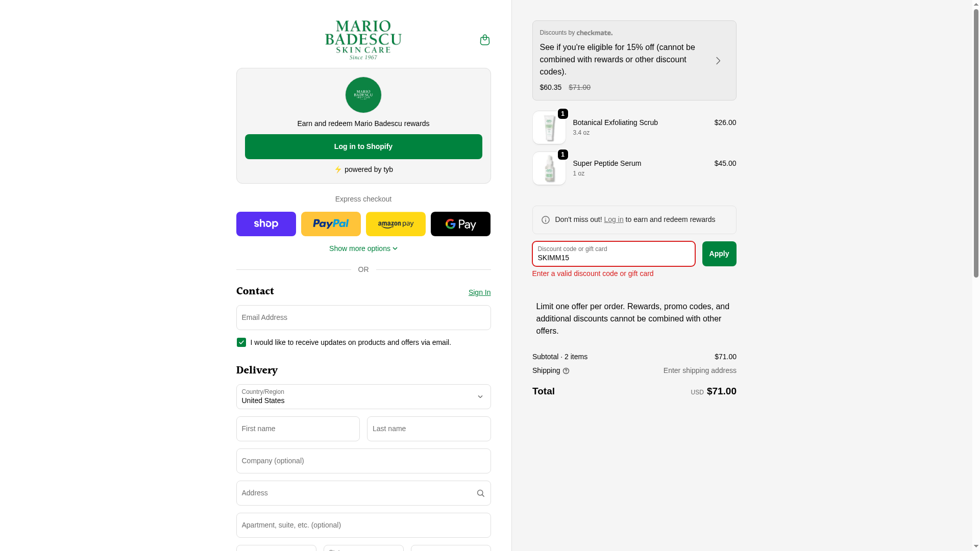Click the discount code input field
This screenshot has width=980, height=551.
[x=613, y=254]
